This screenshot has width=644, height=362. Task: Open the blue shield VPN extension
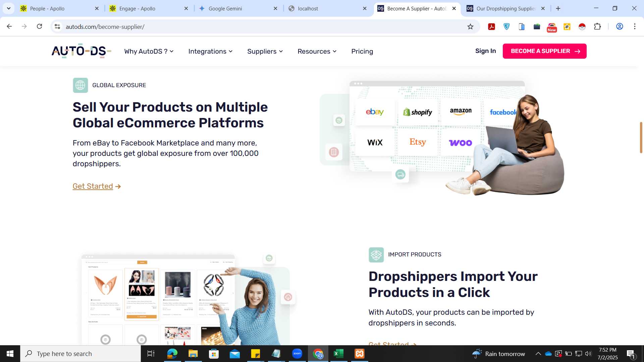click(506, 26)
